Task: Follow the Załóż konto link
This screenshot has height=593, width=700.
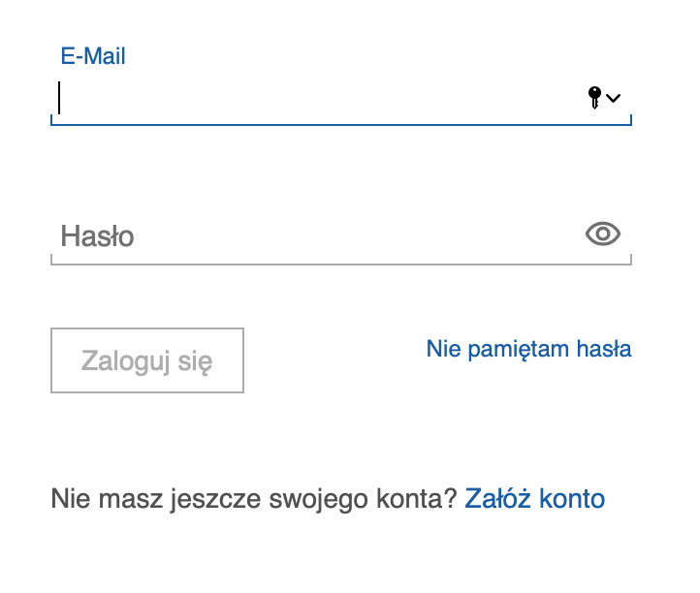Action: [535, 498]
